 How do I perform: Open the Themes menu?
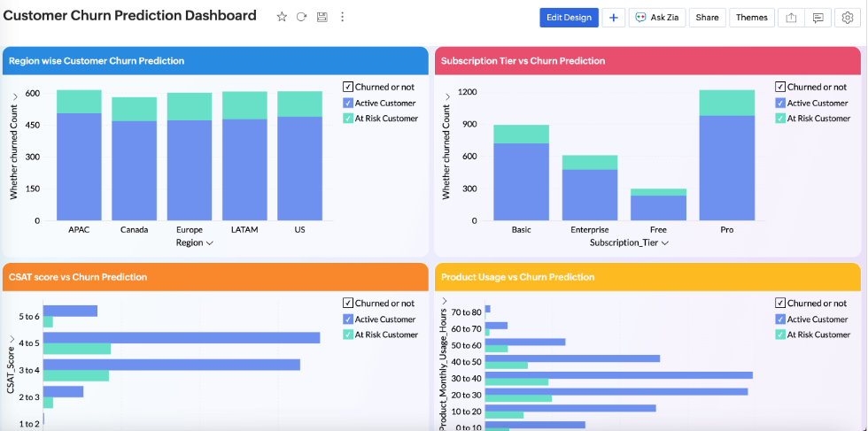[x=752, y=18]
